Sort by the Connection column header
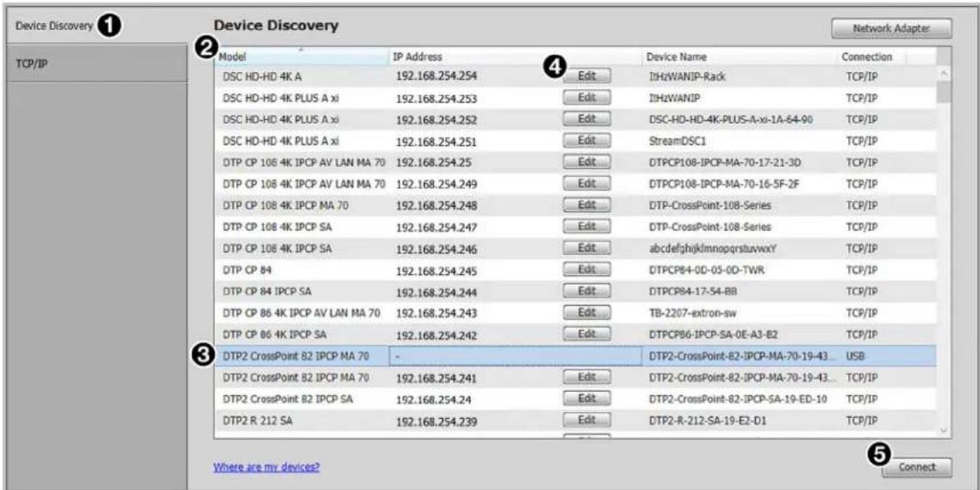The width and height of the screenshot is (980, 490). click(872, 56)
